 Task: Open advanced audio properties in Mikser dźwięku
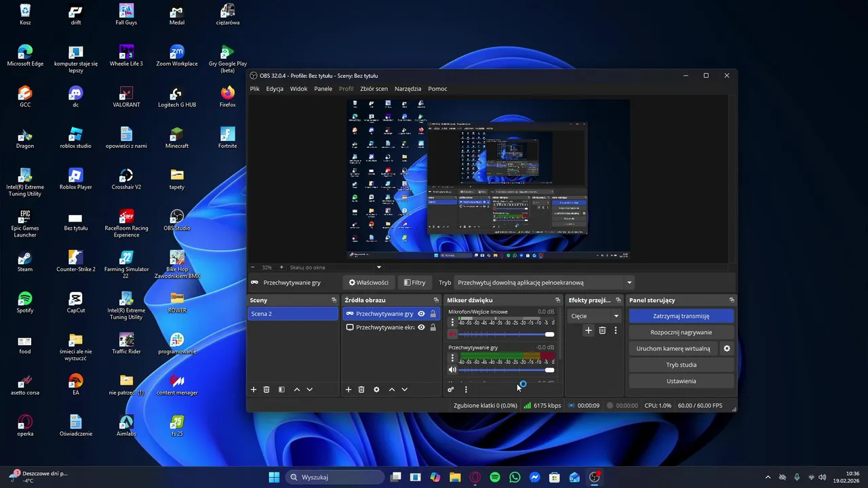450,390
